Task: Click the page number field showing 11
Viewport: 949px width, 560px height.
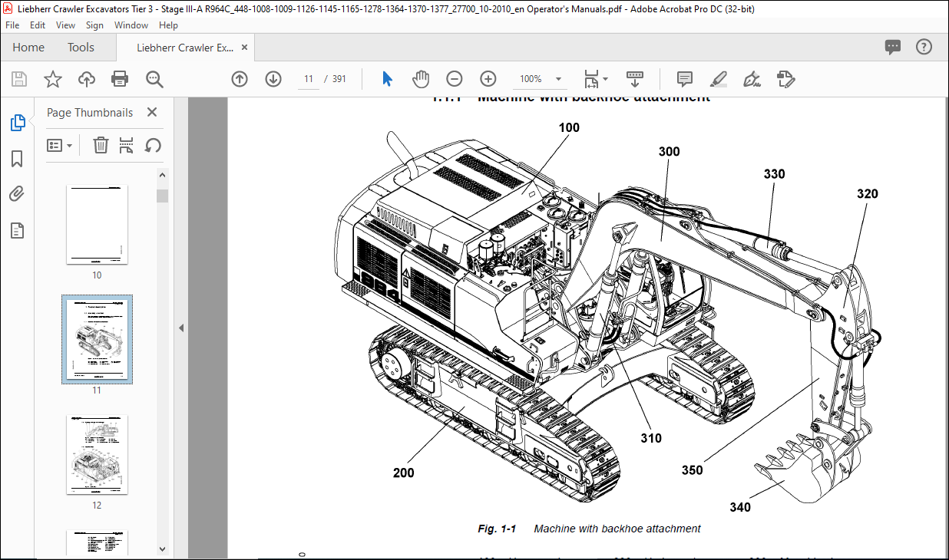Action: 308,79
